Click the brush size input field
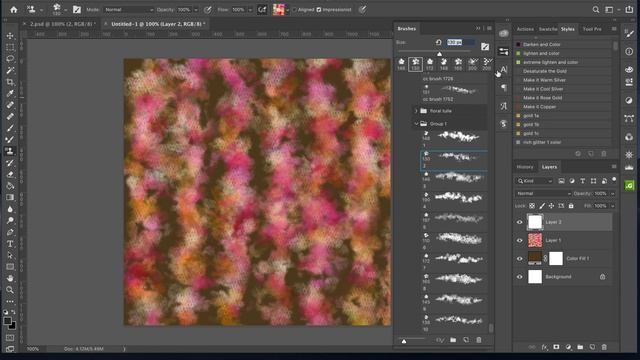This screenshot has height=360, width=640. pyautogui.click(x=460, y=42)
